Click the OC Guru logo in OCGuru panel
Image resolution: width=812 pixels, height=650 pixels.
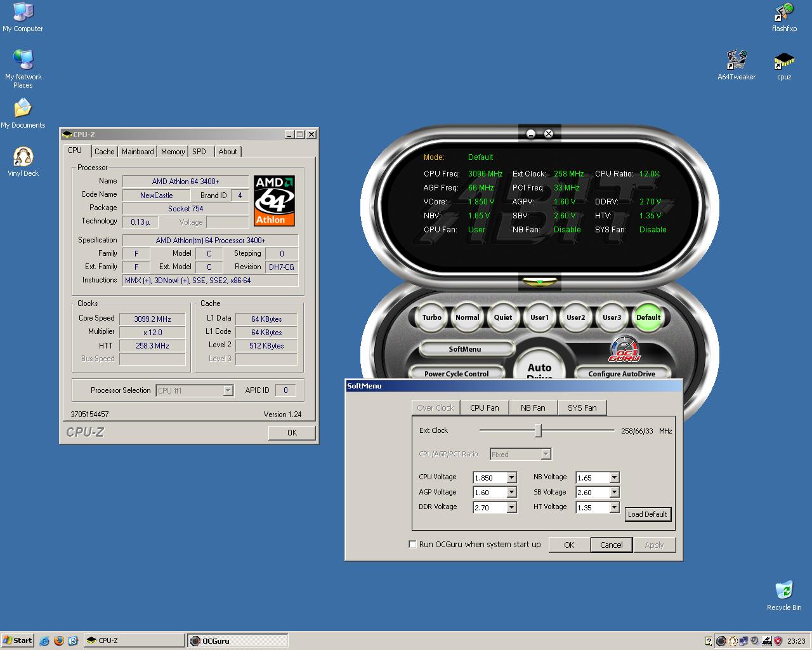point(624,349)
